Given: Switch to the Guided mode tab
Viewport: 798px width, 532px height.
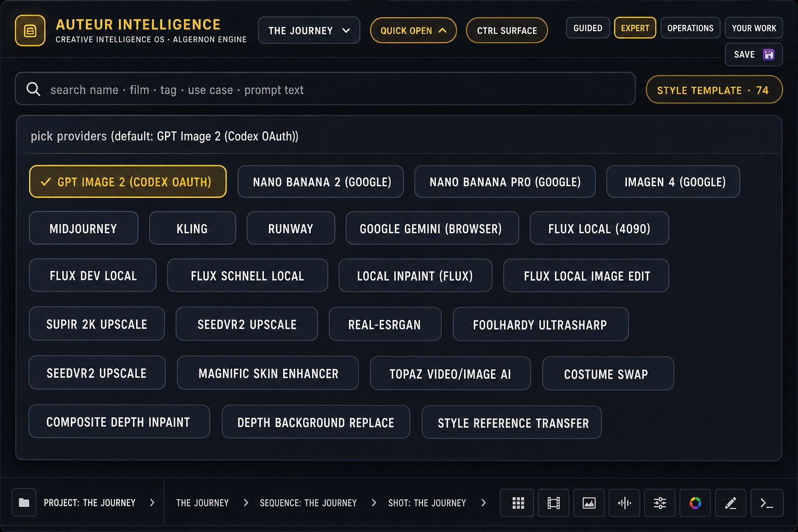Looking at the screenshot, I should tap(588, 28).
